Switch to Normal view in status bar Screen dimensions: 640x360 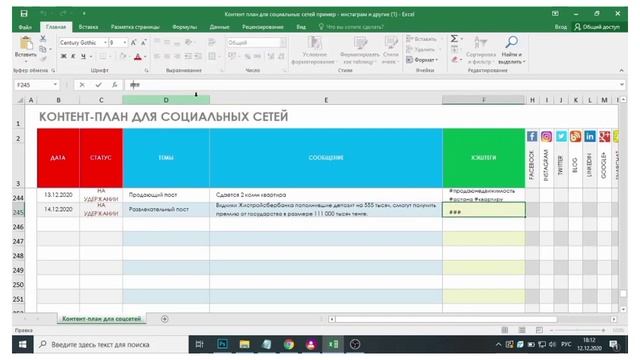tap(505, 330)
